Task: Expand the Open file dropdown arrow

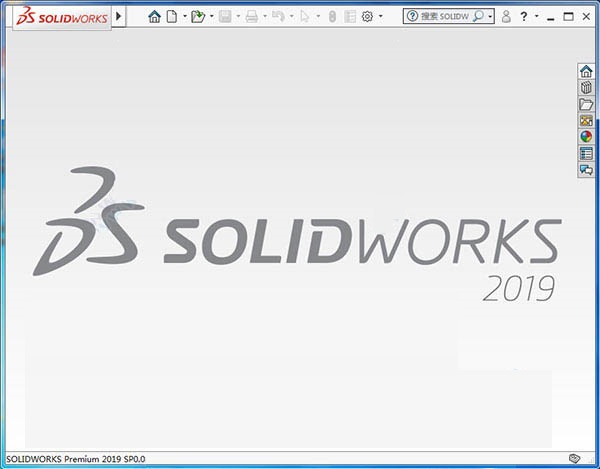Action: 212,16
